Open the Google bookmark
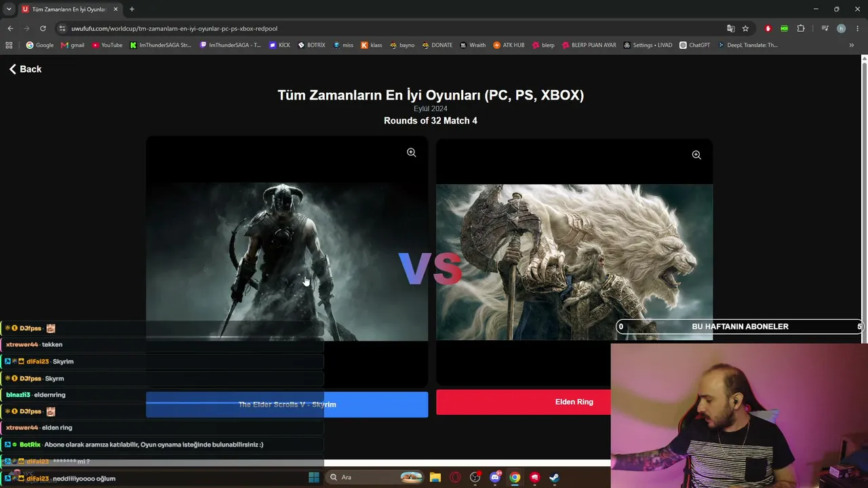 click(39, 45)
